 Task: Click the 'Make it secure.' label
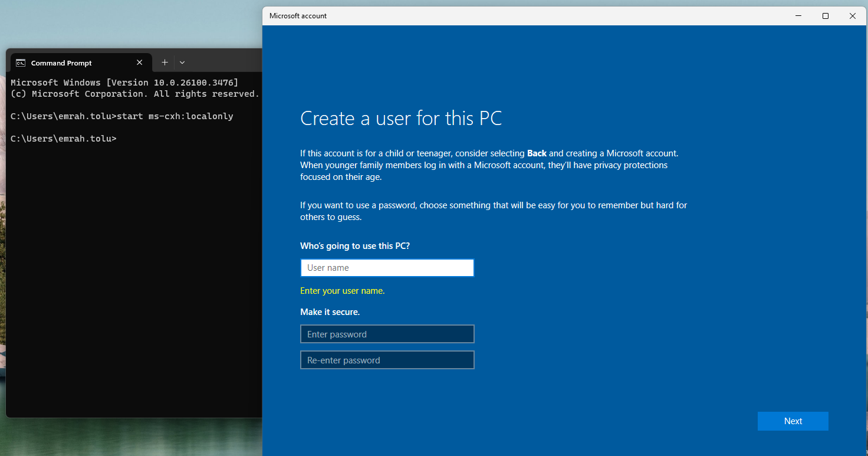point(330,311)
